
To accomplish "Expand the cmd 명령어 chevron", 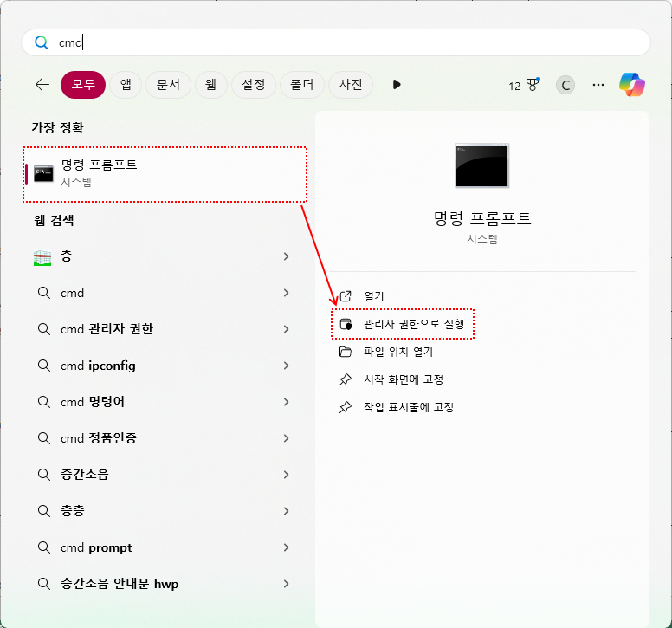I will coord(286,402).
